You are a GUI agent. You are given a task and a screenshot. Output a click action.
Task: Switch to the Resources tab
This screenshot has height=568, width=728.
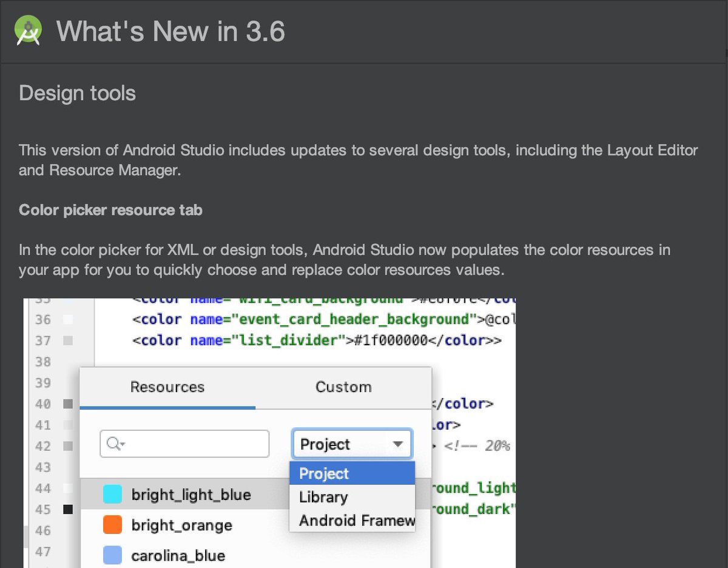pyautogui.click(x=167, y=387)
